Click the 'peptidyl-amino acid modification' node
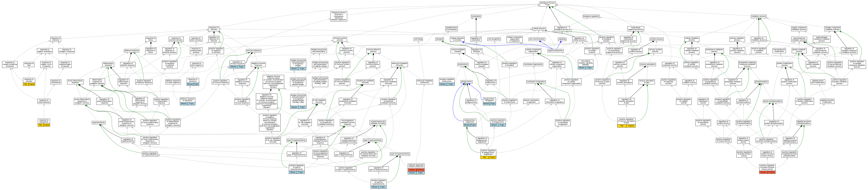 [818, 82]
